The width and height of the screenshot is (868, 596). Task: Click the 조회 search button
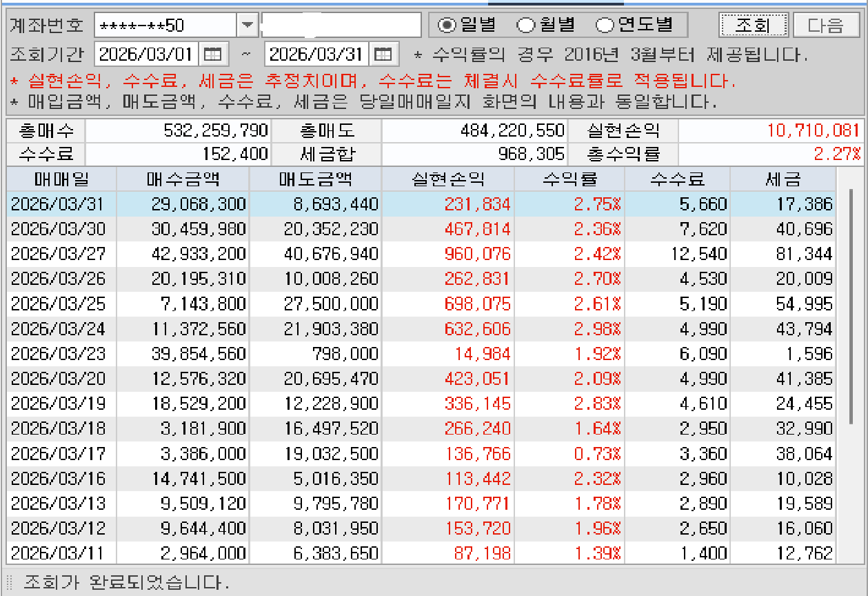tap(753, 26)
